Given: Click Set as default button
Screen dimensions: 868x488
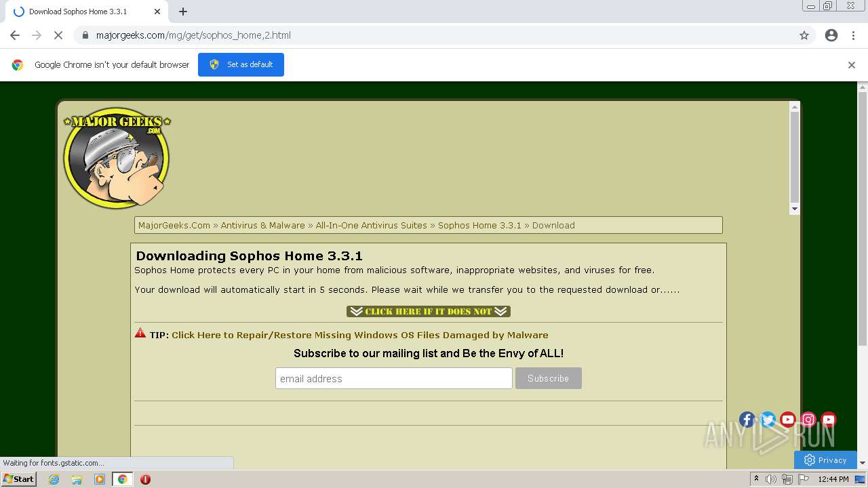Looking at the screenshot, I should (241, 65).
